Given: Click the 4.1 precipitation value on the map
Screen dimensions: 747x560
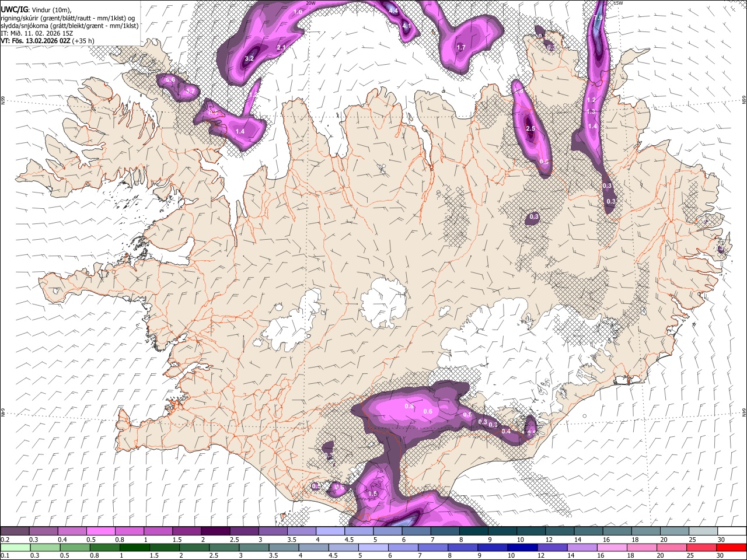Looking at the screenshot, I should click(x=407, y=26).
